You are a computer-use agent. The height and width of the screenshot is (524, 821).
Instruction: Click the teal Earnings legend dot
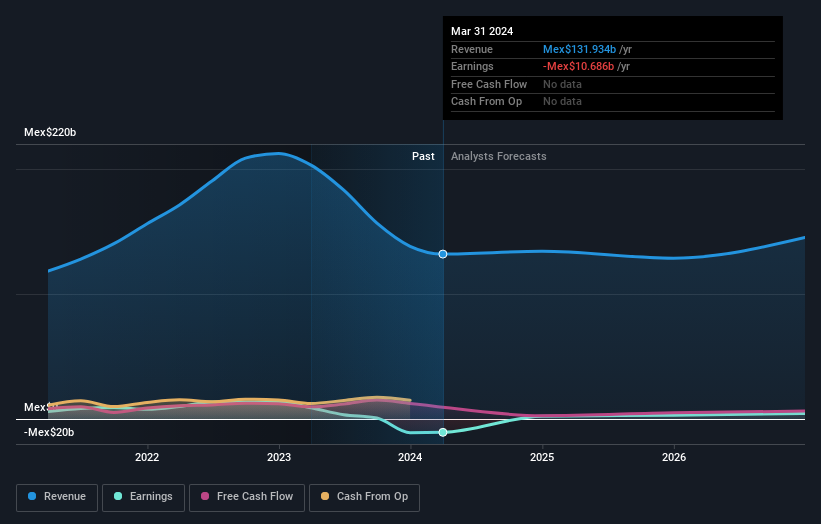(x=118, y=496)
